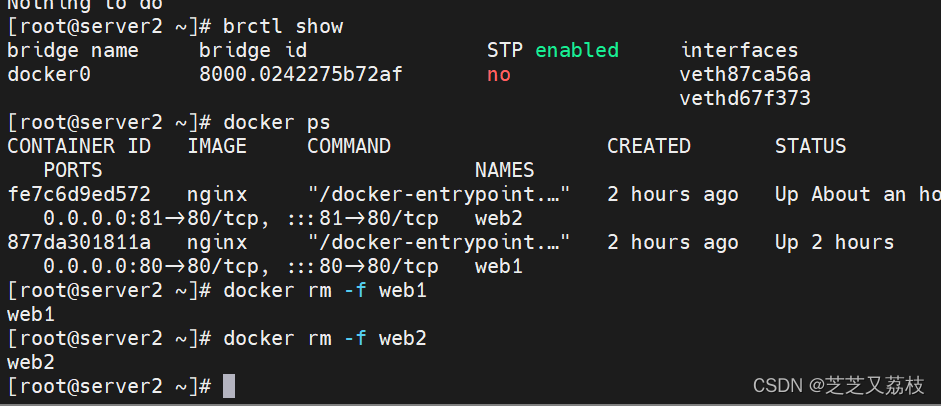Click the STATUS column header
Viewport: 941px width, 406px height.
tap(810, 146)
